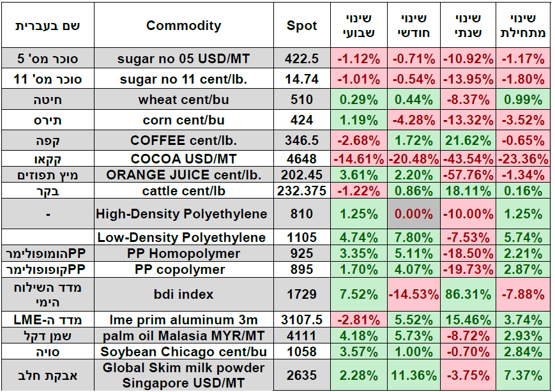
Task: Select the corn spot value 424
Action: tap(301, 120)
